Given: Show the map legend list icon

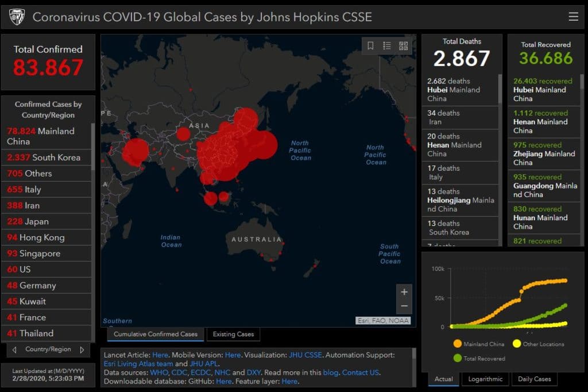Looking at the screenshot, I should tap(386, 45).
